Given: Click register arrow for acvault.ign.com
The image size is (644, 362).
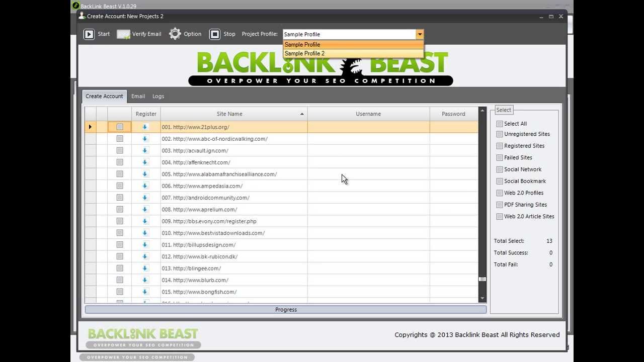Looking at the screenshot, I should pyautogui.click(x=145, y=150).
